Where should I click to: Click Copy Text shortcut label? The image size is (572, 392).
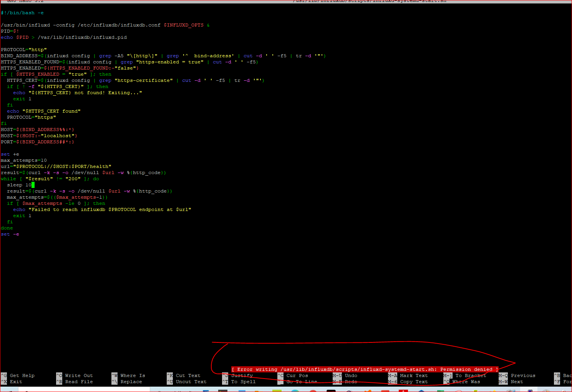[414, 382]
